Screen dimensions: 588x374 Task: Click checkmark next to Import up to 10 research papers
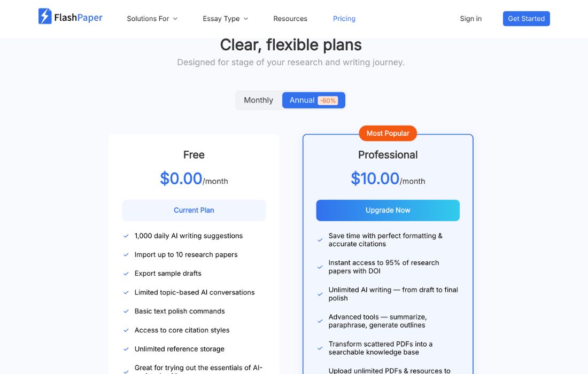(x=126, y=255)
